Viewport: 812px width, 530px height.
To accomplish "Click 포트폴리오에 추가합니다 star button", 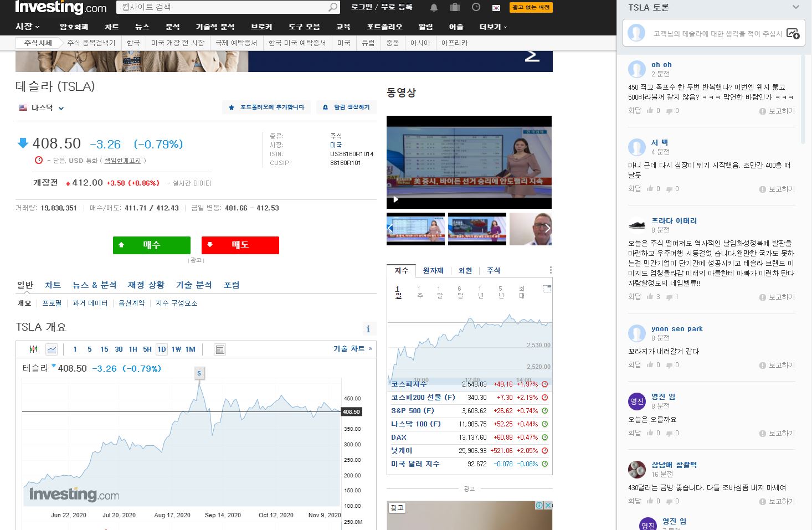I will click(x=266, y=107).
